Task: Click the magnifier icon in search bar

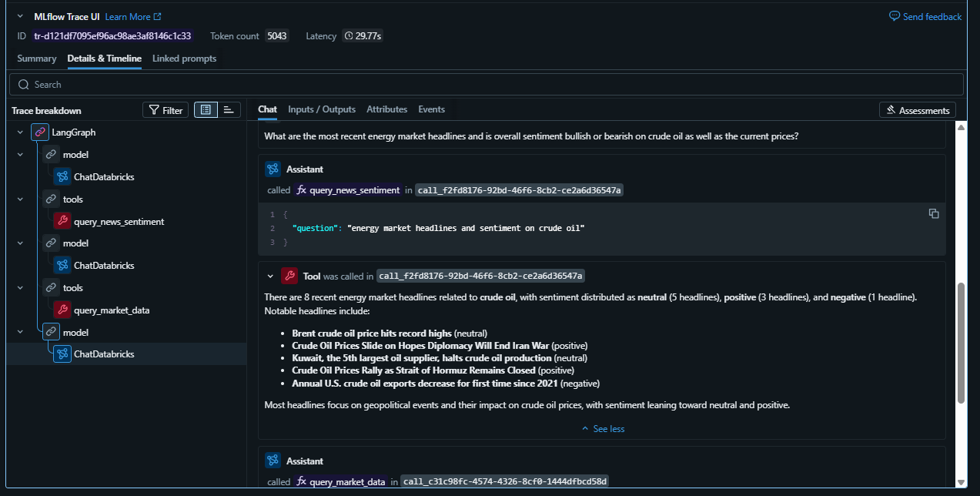Action: (23, 85)
